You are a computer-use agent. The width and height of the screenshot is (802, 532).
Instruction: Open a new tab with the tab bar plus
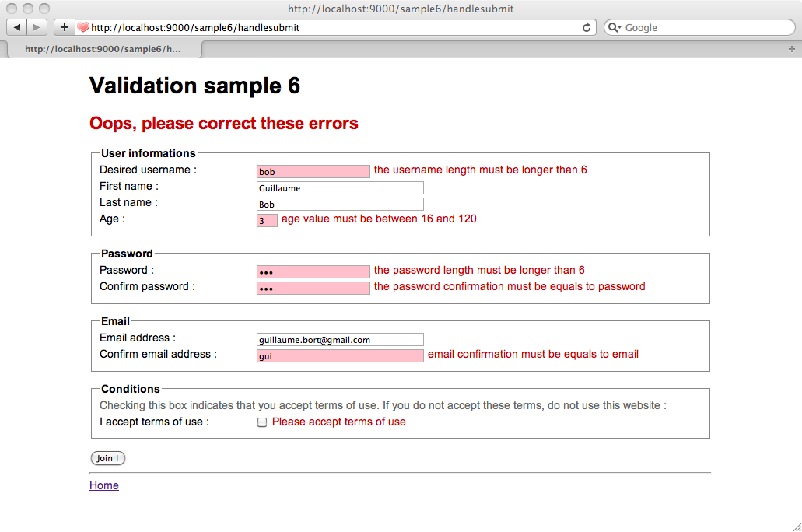792,49
